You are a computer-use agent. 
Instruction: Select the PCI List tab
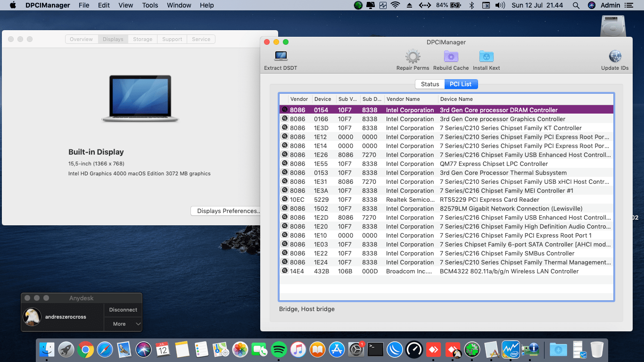click(461, 84)
